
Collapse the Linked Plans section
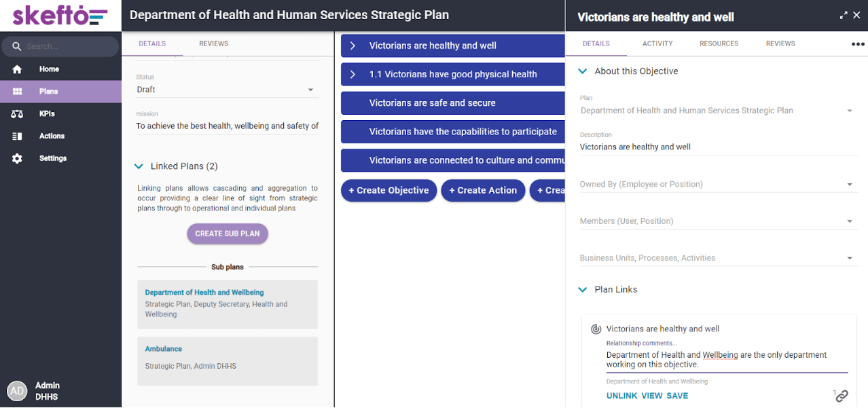[139, 166]
